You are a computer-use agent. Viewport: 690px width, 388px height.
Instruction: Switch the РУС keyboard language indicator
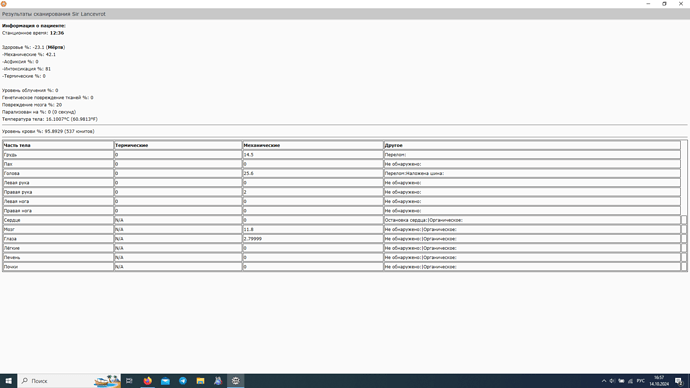pyautogui.click(x=640, y=381)
